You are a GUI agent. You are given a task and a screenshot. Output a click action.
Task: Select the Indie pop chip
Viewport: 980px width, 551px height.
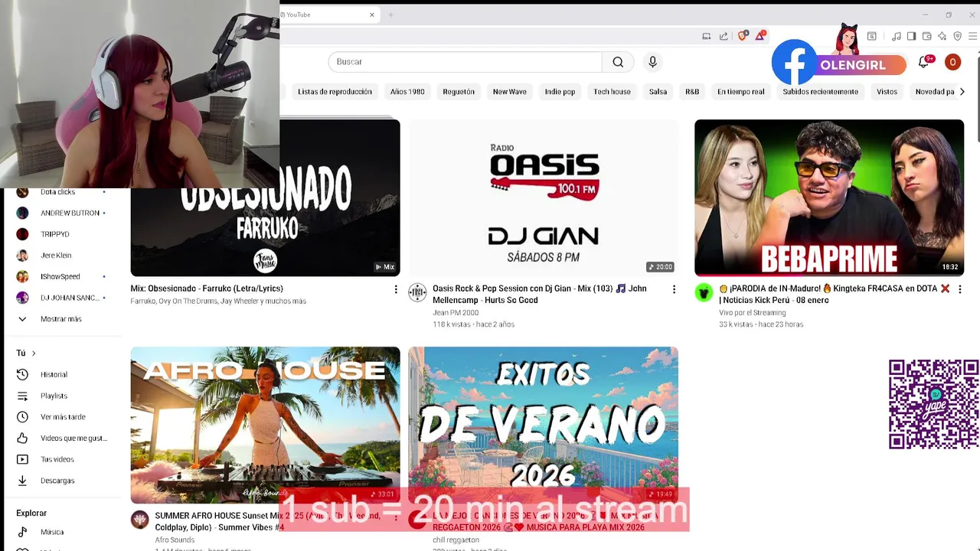coord(560,92)
